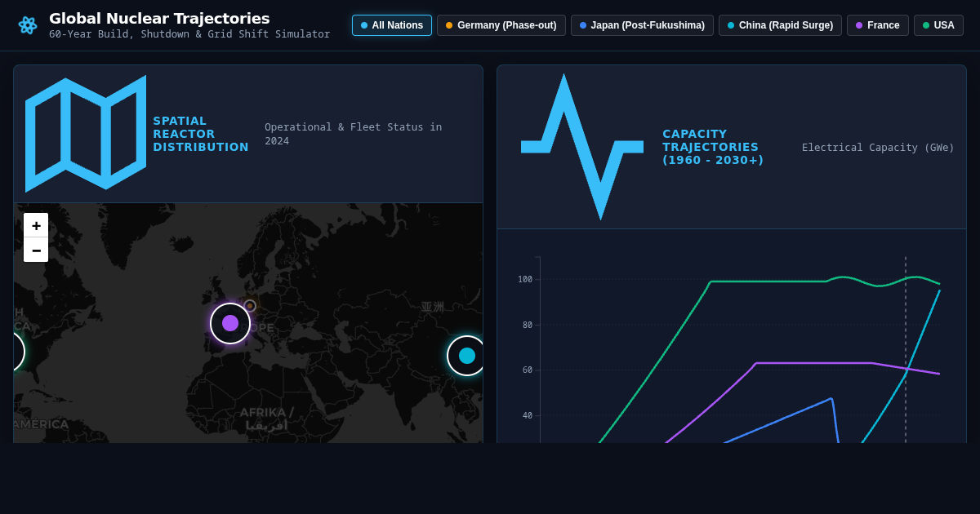This screenshot has width=980, height=514.
Task: Click the green USA line on chart
Action: pos(768,281)
